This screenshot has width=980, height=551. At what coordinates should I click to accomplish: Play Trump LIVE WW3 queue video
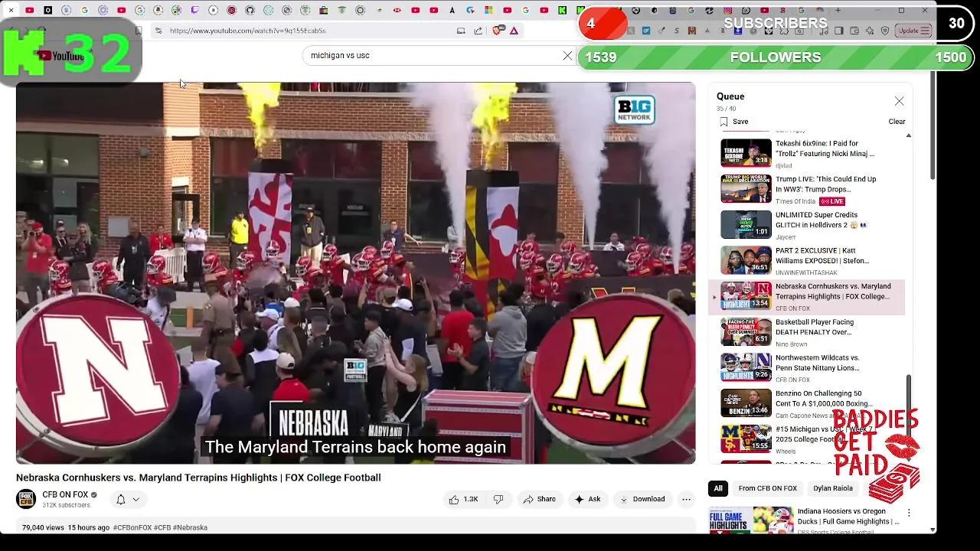[x=812, y=188]
